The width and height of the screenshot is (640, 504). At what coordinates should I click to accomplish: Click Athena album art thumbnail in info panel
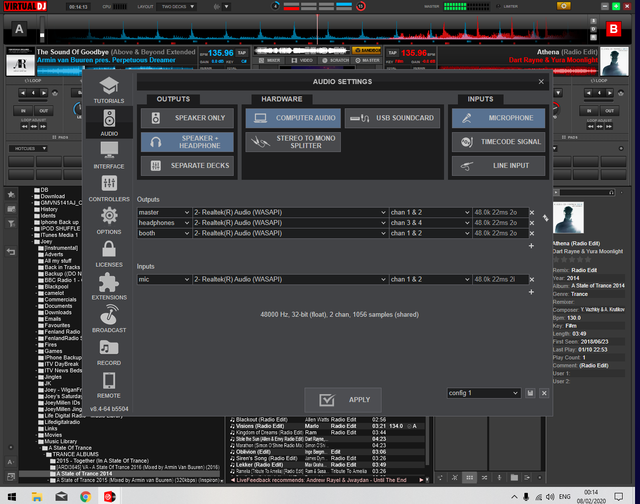[569, 218]
